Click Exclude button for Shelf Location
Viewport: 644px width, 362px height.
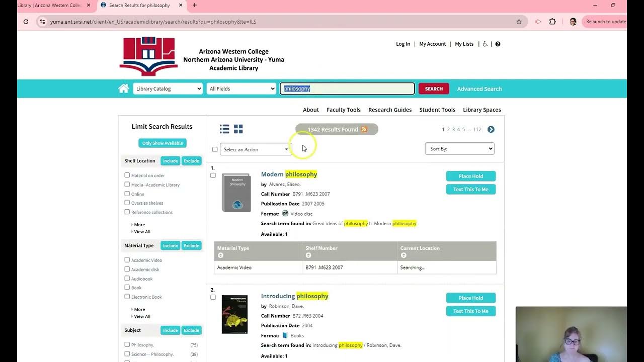pyautogui.click(x=191, y=161)
